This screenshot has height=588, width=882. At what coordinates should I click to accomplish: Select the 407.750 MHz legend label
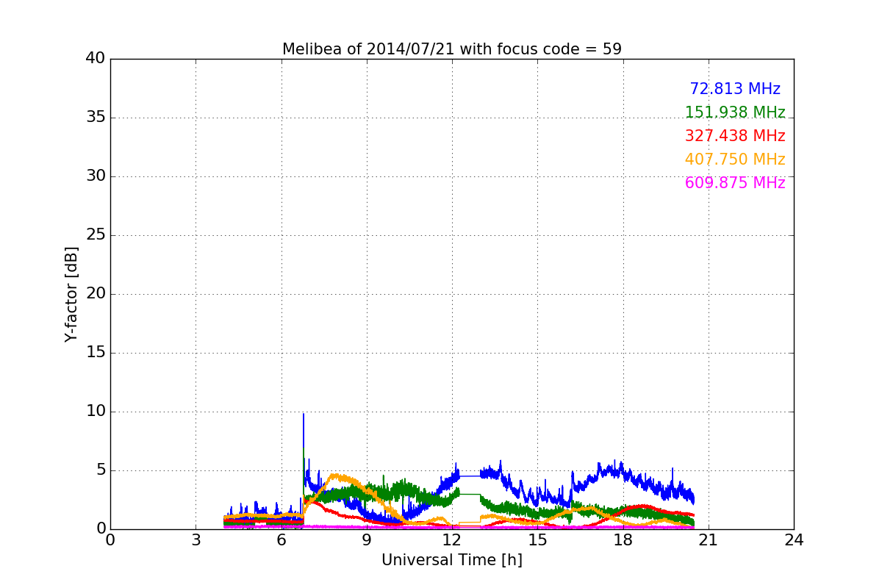[735, 159]
